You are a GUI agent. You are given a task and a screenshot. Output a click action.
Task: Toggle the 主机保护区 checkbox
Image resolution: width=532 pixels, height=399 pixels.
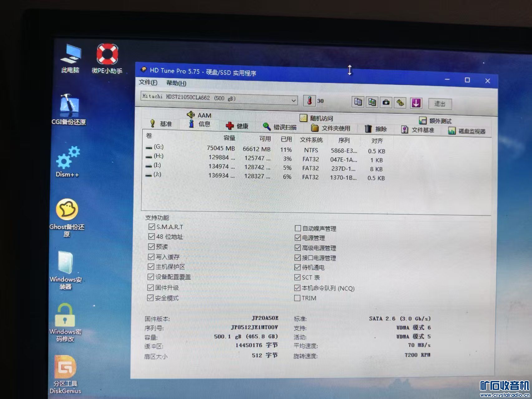(151, 267)
